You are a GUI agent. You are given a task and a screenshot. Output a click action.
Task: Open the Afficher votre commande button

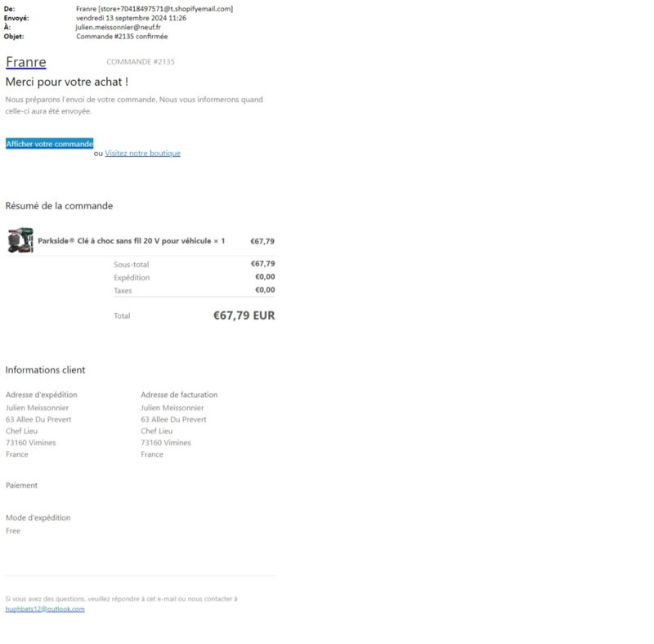point(50,144)
